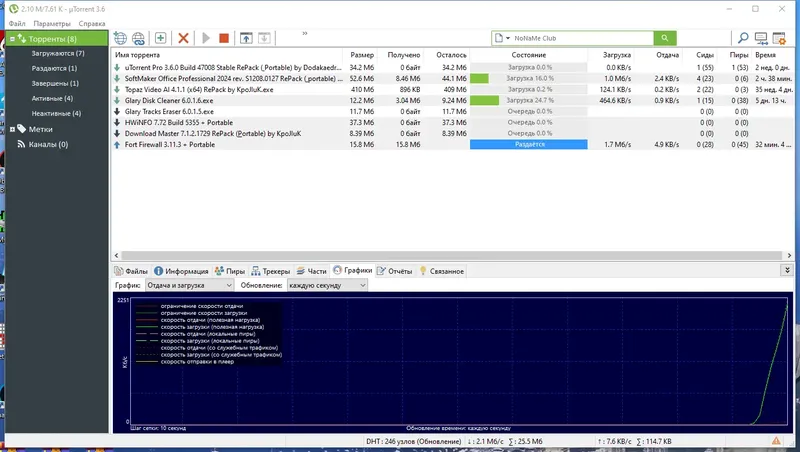Open the График type dropdown
Screen dimensions: 800x452
[x=189, y=285]
